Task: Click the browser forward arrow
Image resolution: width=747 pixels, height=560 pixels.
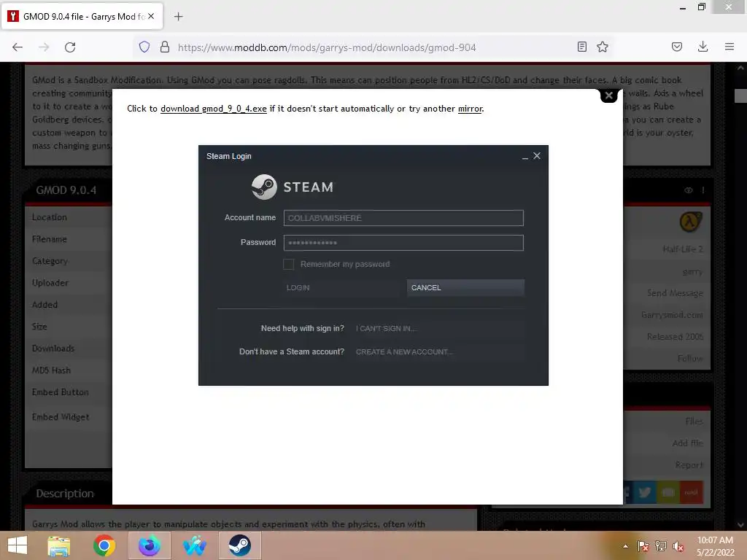Action: tap(44, 47)
